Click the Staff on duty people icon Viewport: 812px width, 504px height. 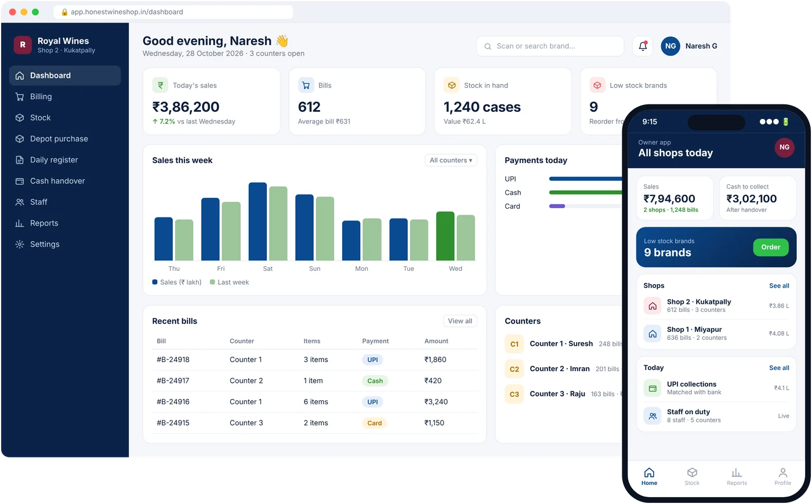(x=652, y=416)
